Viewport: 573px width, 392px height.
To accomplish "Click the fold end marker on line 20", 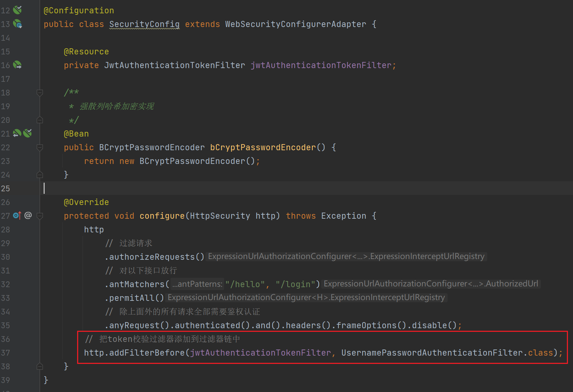I will pos(40,120).
